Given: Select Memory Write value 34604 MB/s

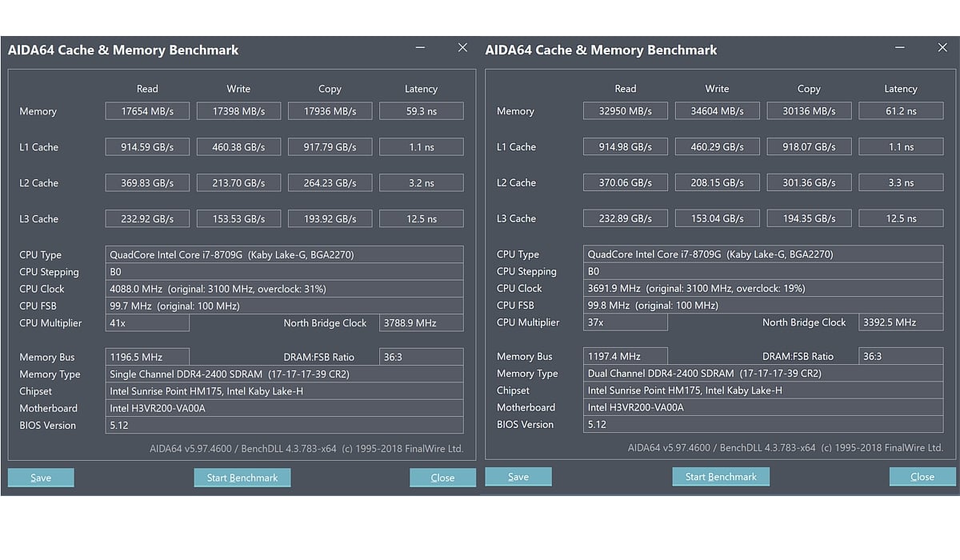Looking at the screenshot, I should point(718,111).
